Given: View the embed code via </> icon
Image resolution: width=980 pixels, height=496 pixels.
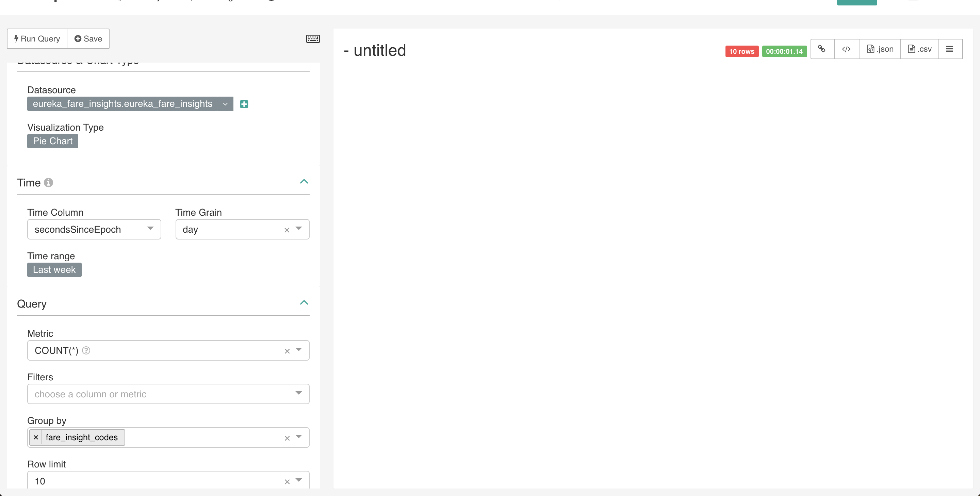Looking at the screenshot, I should pos(847,49).
